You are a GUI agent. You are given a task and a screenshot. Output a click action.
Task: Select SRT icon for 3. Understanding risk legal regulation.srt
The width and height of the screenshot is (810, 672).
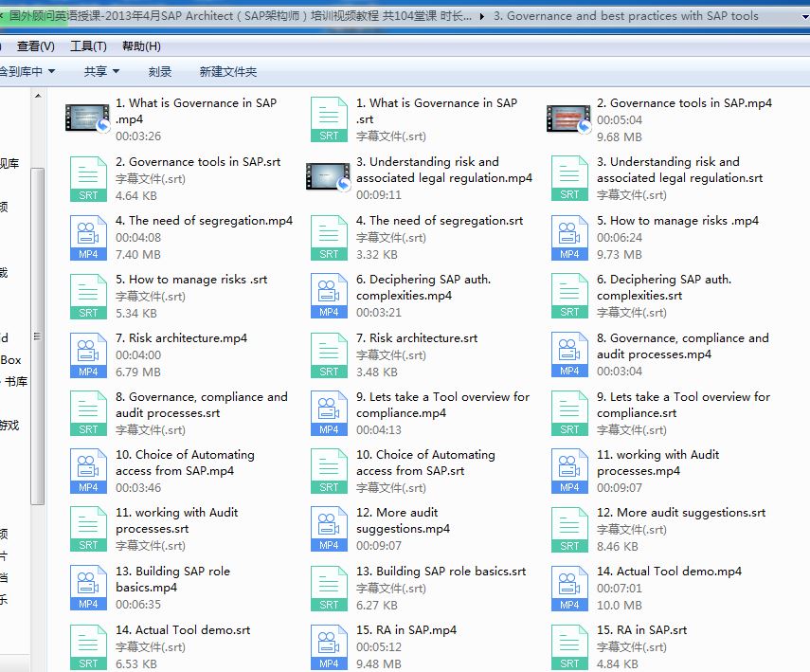click(569, 178)
